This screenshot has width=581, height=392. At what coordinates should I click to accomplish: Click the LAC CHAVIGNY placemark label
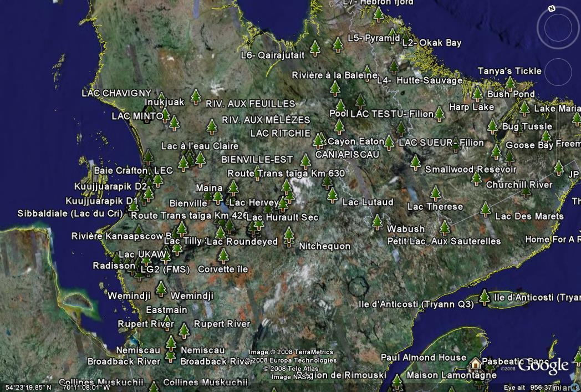(116, 93)
